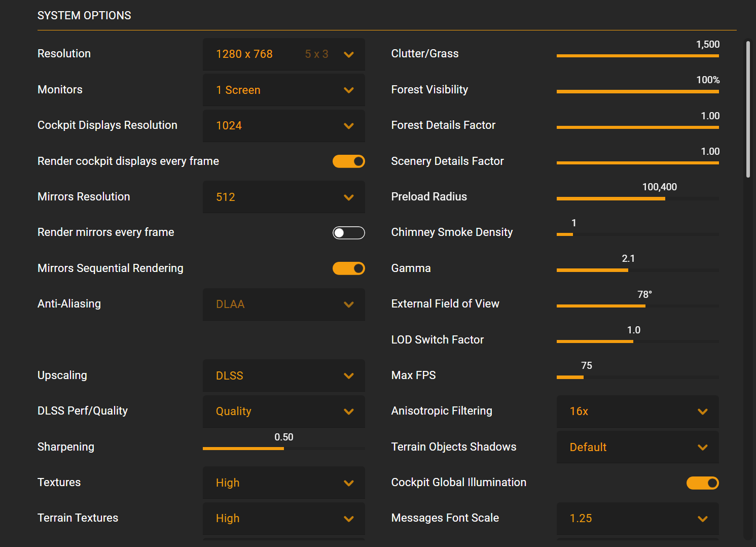This screenshot has width=756, height=547.
Task: Expand the Upscaling DLSS dropdown
Action: point(283,376)
